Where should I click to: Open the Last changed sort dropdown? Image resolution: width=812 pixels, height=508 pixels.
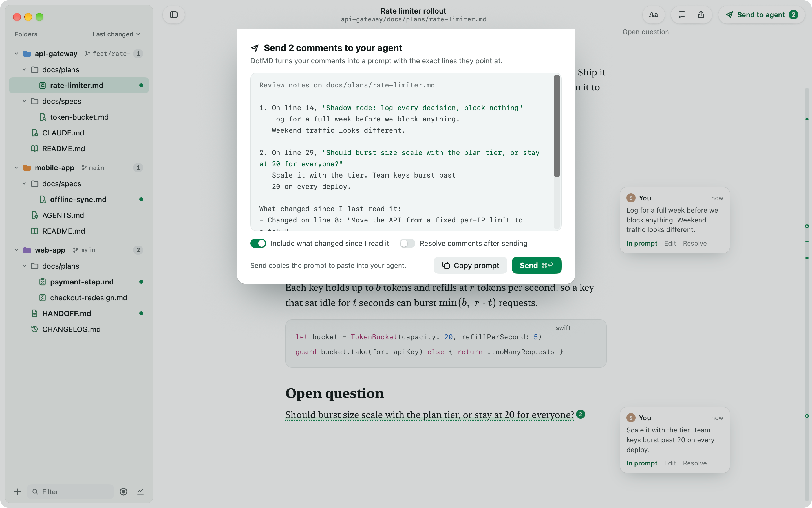(x=116, y=34)
